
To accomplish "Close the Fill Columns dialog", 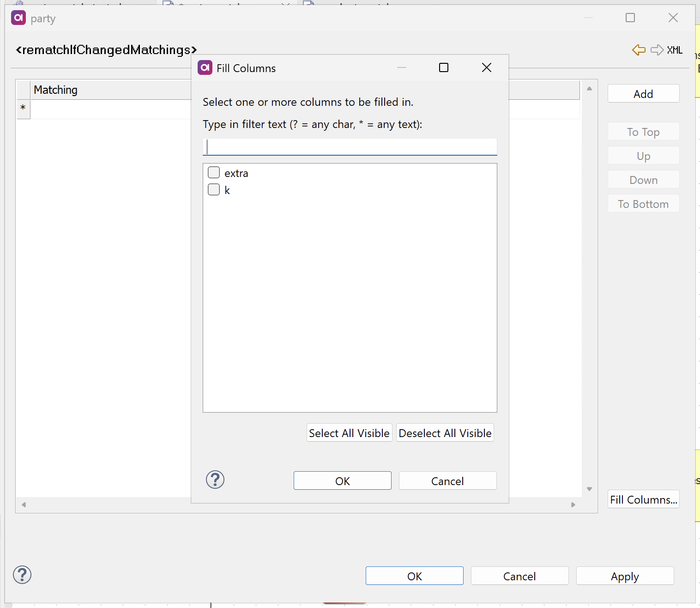I will pos(486,68).
